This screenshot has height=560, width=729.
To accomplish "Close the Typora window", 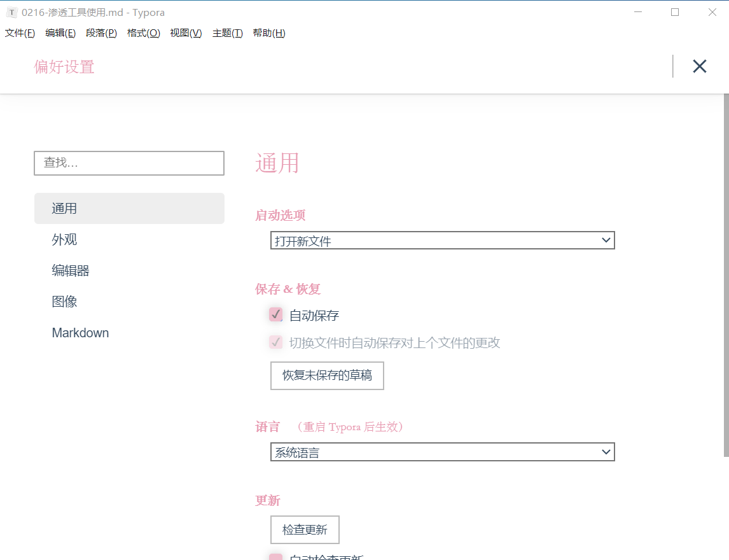I will coord(712,12).
